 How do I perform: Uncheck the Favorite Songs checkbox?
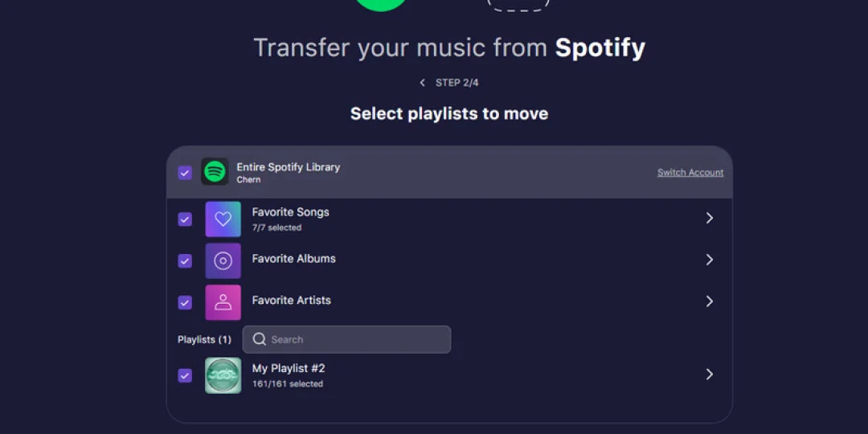click(185, 219)
